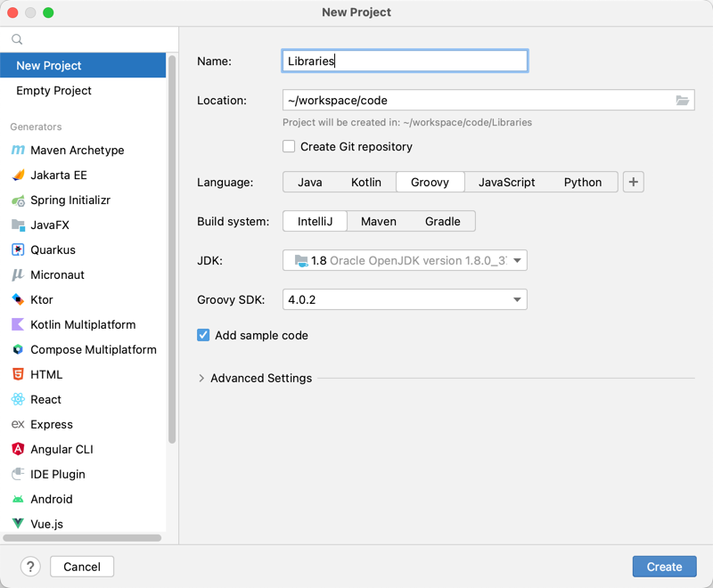713x588 pixels.
Task: Expand Advanced Settings section
Action: [201, 378]
